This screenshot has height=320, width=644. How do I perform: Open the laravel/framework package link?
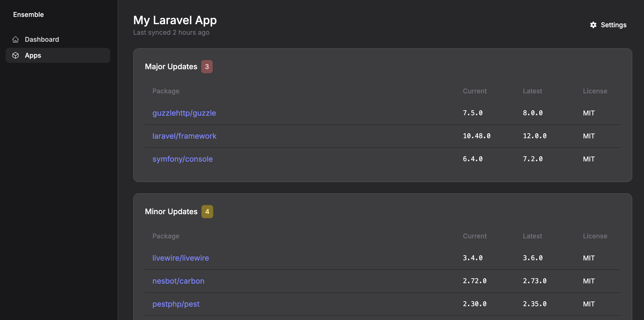point(185,136)
